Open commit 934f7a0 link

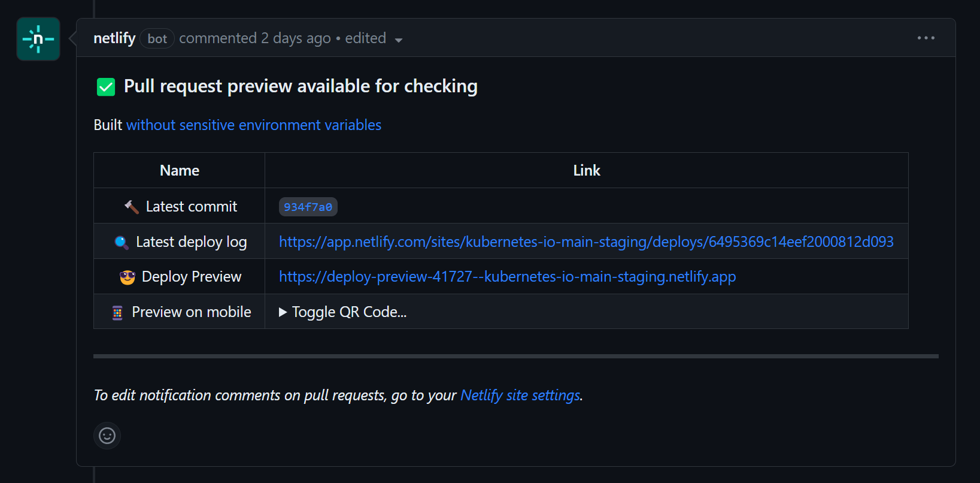[x=308, y=207]
